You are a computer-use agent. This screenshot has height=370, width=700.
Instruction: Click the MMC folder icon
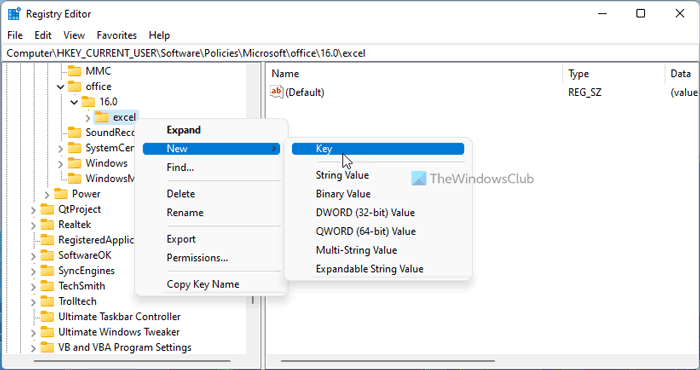(x=75, y=71)
